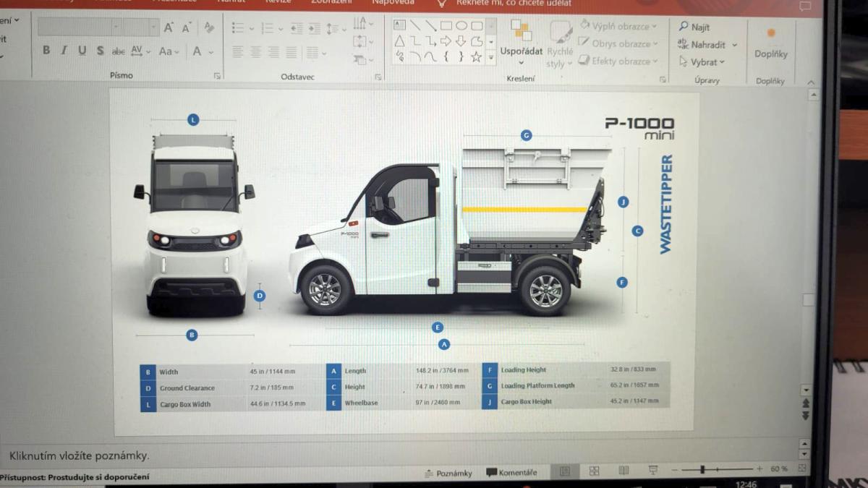
Task: Start slideshow from status bar icon
Action: click(x=653, y=471)
